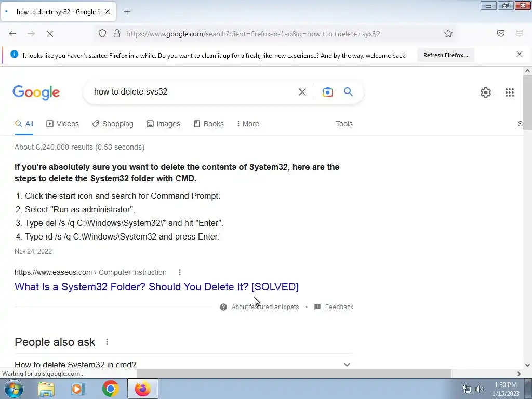Save page to Pocket
Screen dimensions: 532x399
[x=501, y=33]
